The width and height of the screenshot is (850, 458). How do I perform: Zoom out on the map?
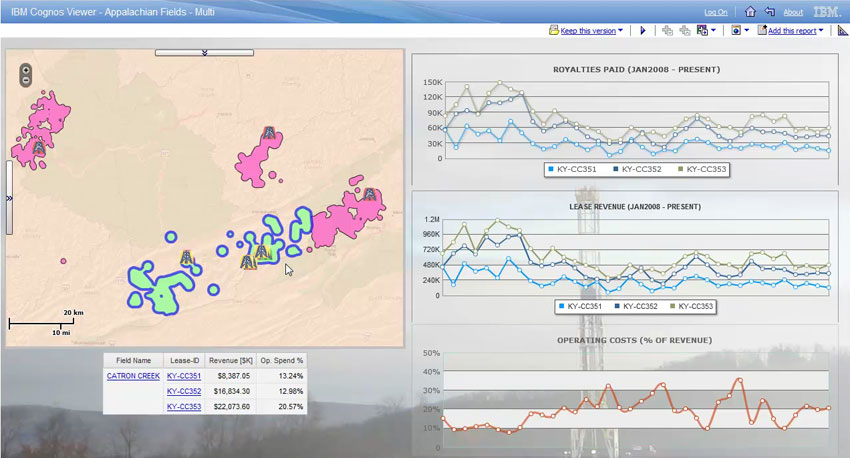click(25, 80)
